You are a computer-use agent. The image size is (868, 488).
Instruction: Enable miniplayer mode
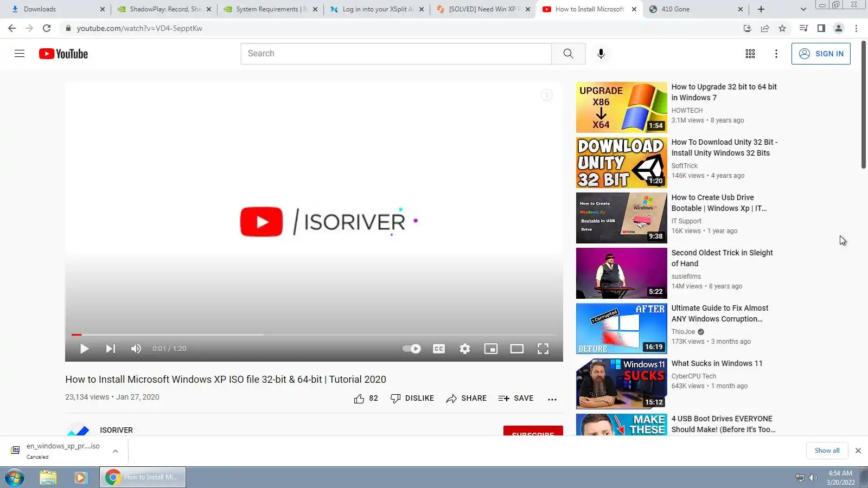coord(491,349)
